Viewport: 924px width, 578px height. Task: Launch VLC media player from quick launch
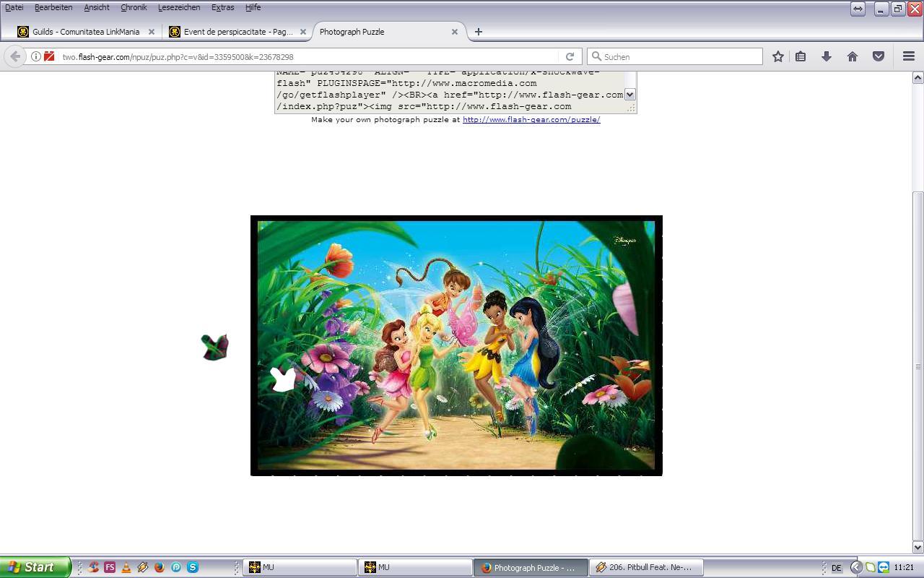pos(126,567)
